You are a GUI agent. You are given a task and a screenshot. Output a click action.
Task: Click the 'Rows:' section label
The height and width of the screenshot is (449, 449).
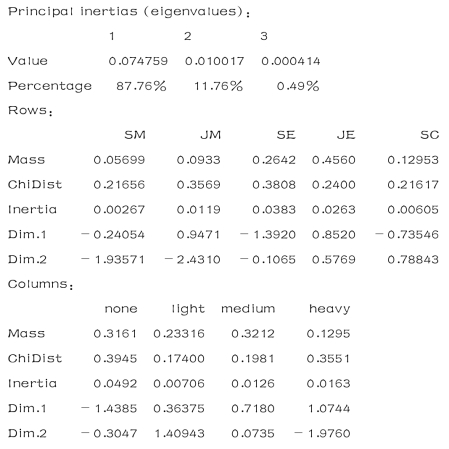(x=30, y=110)
